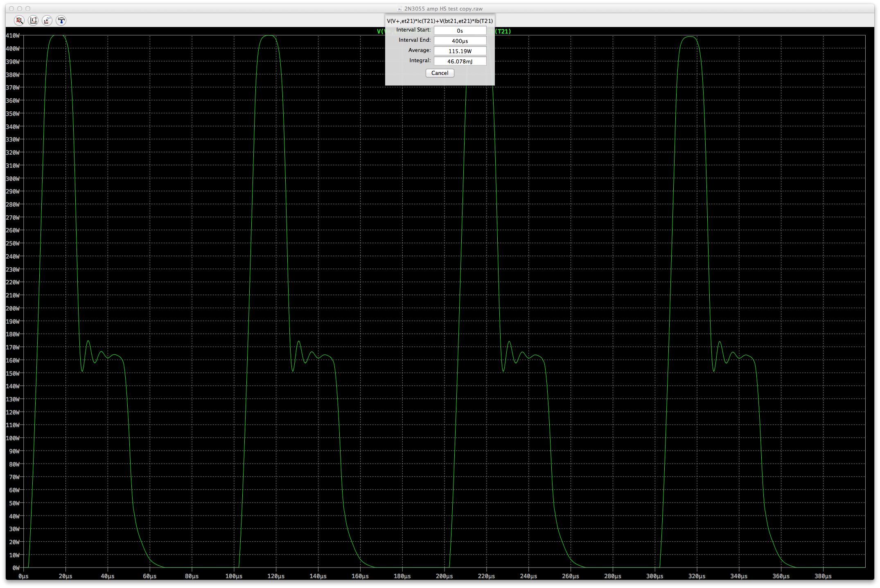Click the green trace label right of dialog
Viewport: 880px width, 588px height.
(x=503, y=32)
